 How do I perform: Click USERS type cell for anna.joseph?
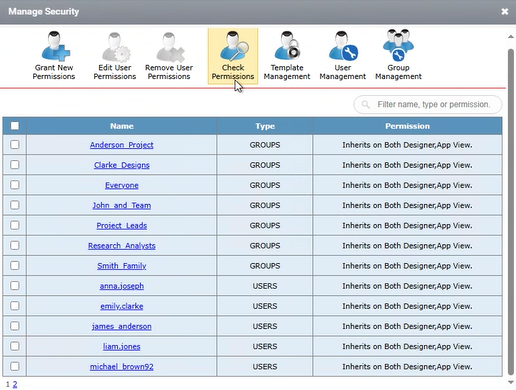click(x=265, y=286)
